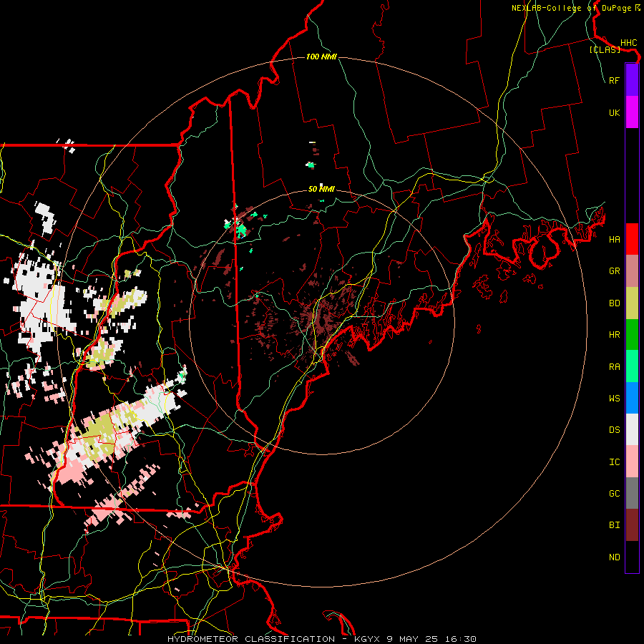Click the RF purple legend swatch

pyautogui.click(x=632, y=80)
